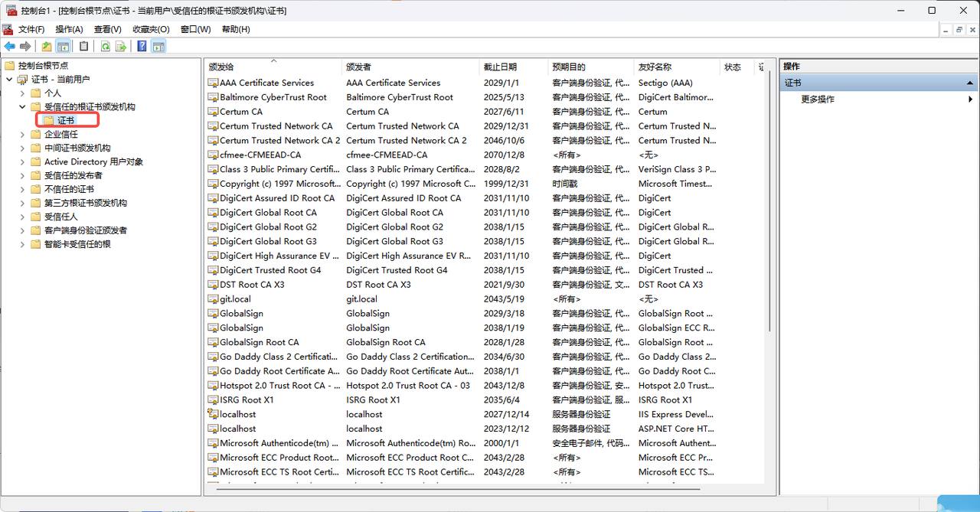The width and height of the screenshot is (980, 512).
Task: Select the Go Daddy Class 2 Certification row
Action: click(x=485, y=357)
